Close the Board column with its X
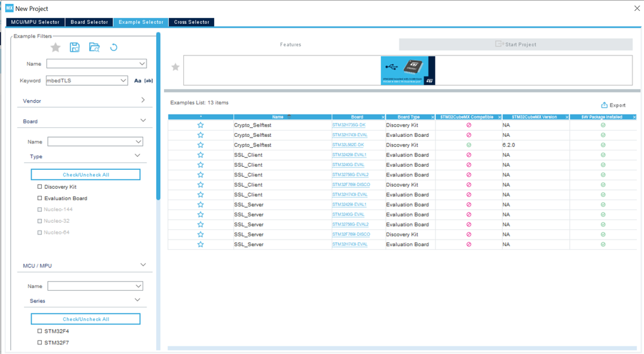Image resolution: width=644 pixels, height=354 pixels. (x=383, y=117)
